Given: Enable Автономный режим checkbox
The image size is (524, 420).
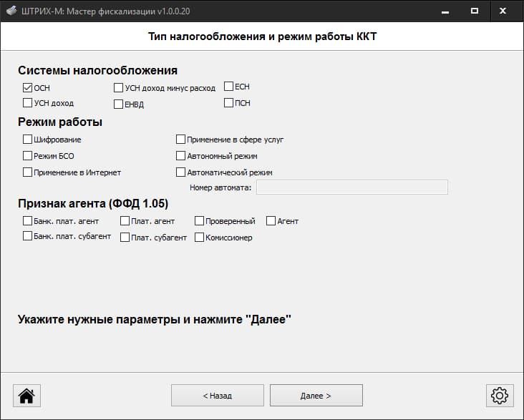Looking at the screenshot, I should 180,155.
